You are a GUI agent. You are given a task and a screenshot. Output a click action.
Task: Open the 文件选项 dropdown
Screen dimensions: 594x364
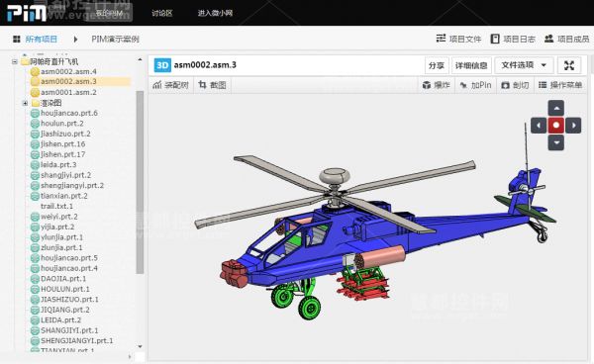tap(524, 65)
